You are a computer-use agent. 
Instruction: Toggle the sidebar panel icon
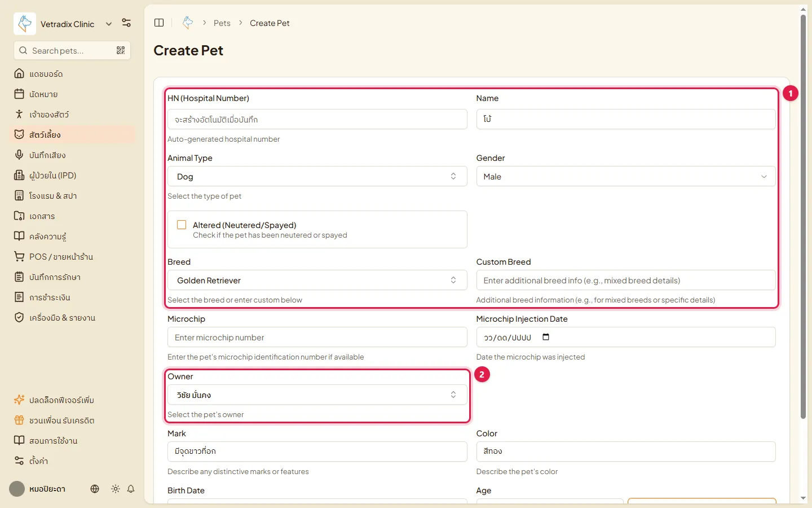click(x=159, y=23)
